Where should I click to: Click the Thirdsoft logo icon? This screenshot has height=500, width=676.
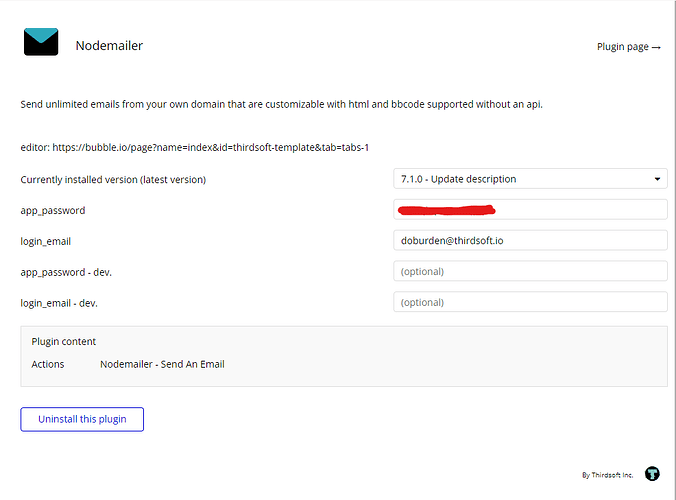click(x=652, y=474)
